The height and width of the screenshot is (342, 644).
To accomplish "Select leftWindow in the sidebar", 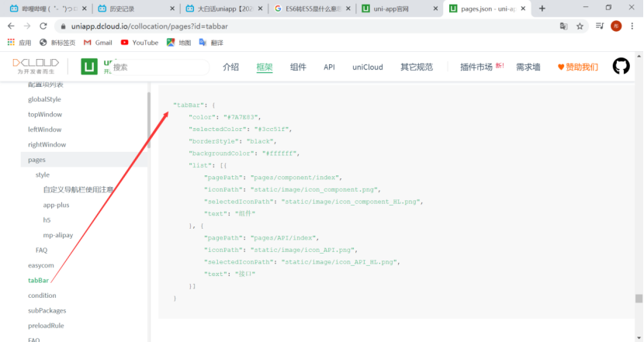I will point(44,130).
